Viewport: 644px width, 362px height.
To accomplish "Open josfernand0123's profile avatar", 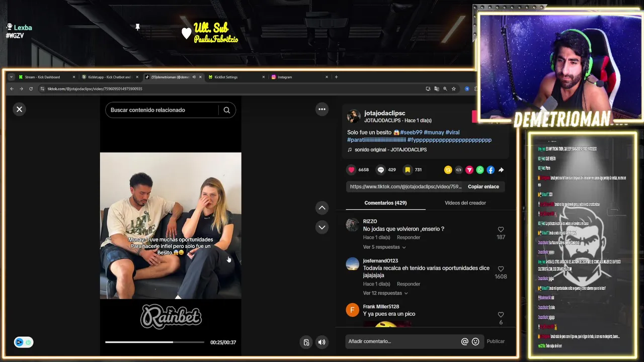I will (352, 264).
